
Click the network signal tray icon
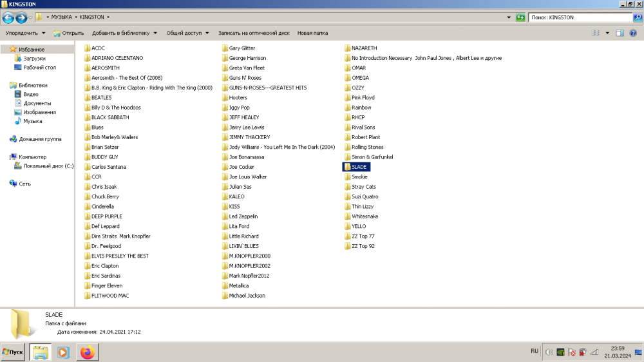594,352
